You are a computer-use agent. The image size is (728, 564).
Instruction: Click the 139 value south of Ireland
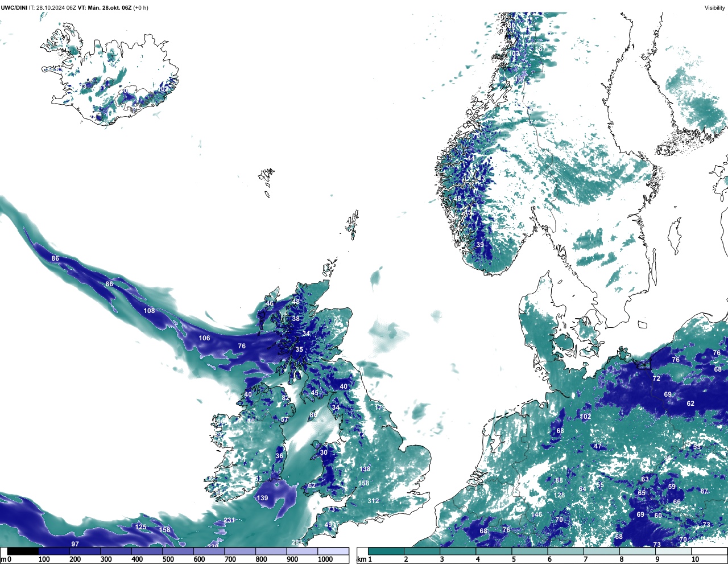point(262,498)
